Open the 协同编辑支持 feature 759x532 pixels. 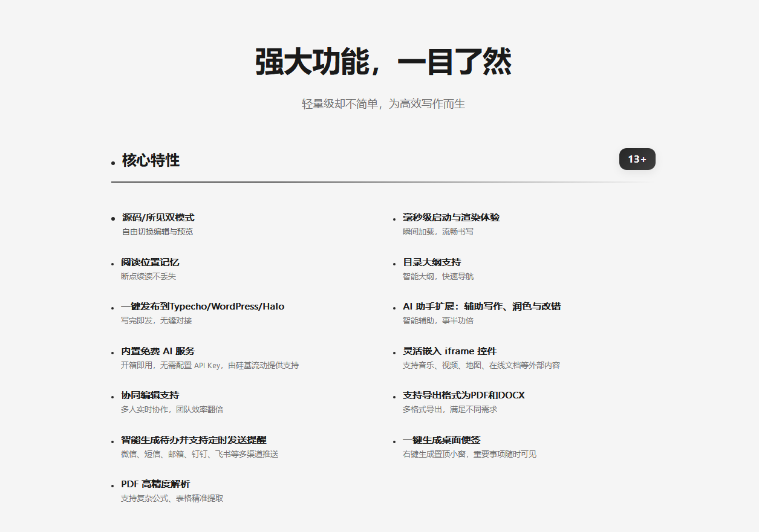pos(150,395)
